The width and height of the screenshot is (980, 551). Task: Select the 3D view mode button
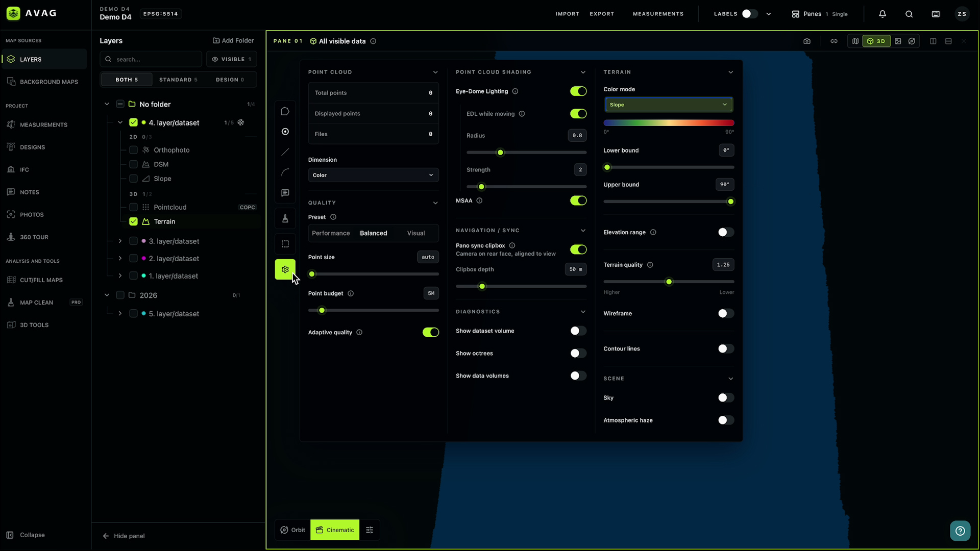click(876, 41)
